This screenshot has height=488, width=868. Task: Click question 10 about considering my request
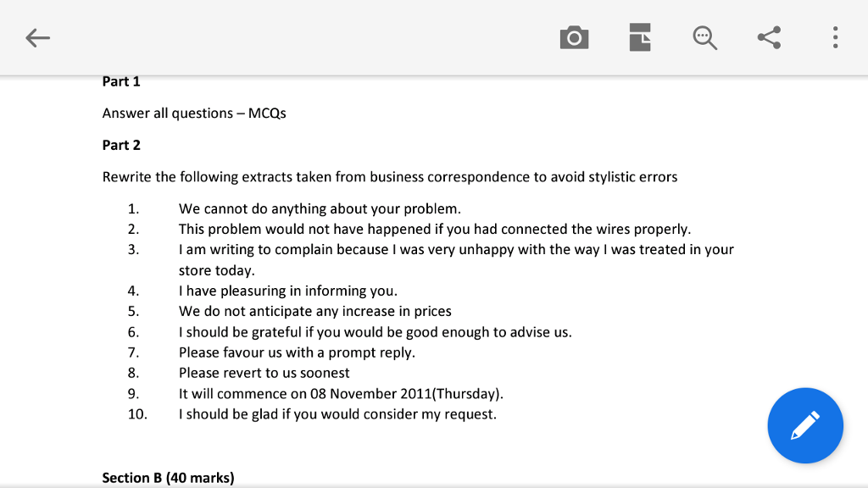pyautogui.click(x=337, y=413)
